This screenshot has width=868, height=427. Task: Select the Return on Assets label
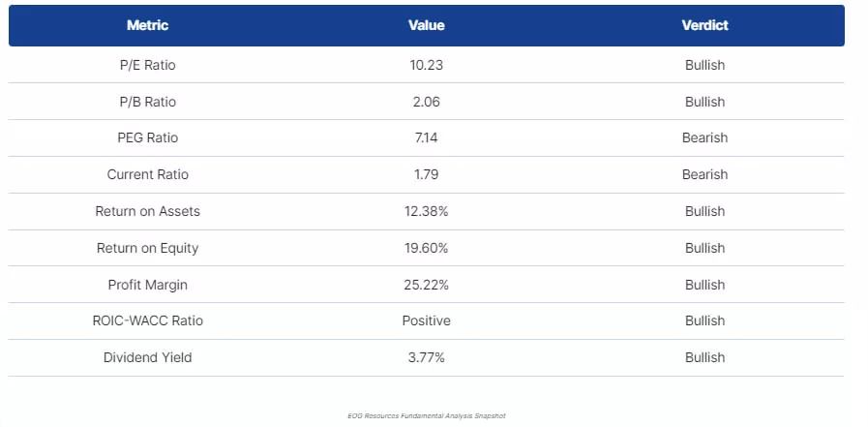coord(147,211)
